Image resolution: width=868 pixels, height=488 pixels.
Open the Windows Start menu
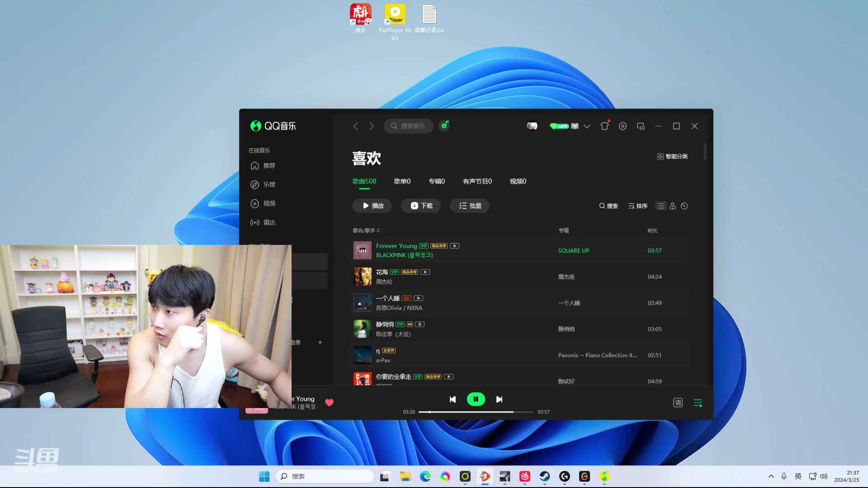coord(264,476)
